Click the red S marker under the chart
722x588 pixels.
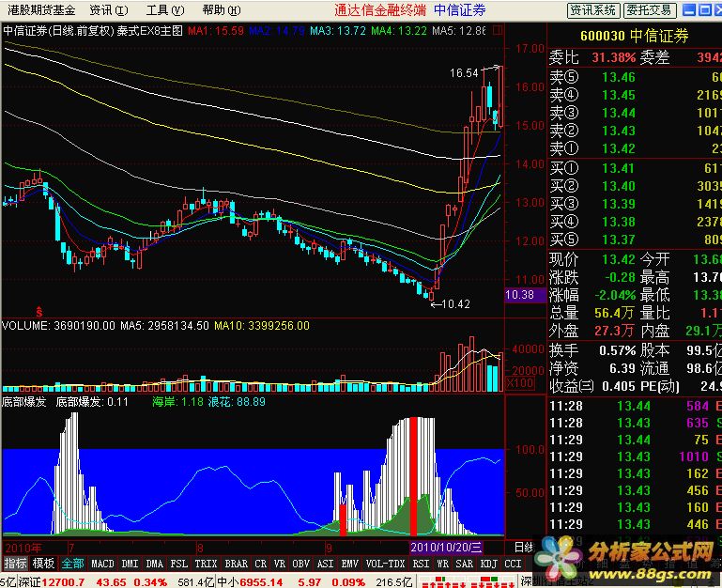(x=39, y=312)
